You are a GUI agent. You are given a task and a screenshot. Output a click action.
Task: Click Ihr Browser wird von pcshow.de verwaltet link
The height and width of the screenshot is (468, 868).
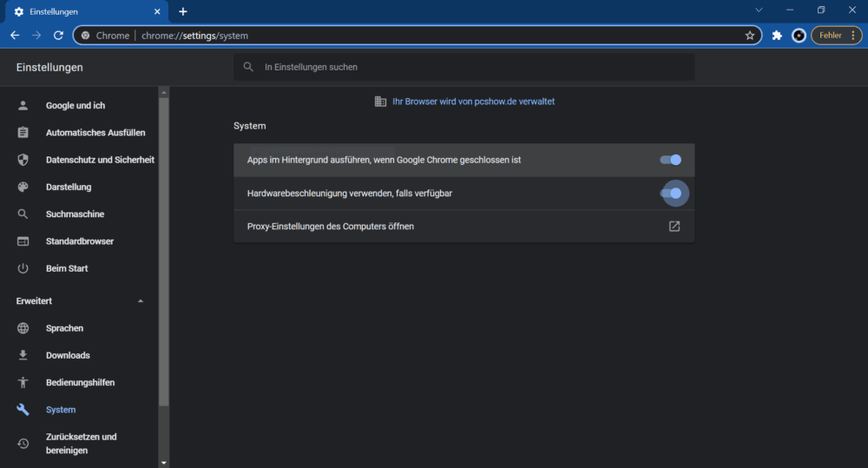pyautogui.click(x=473, y=102)
